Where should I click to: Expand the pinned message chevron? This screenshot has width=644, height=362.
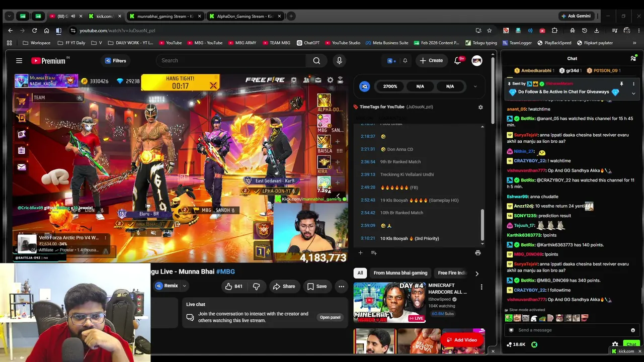pyautogui.click(x=633, y=94)
